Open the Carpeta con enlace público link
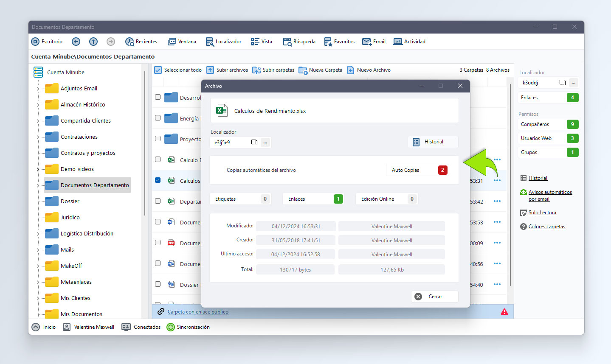 (198, 312)
